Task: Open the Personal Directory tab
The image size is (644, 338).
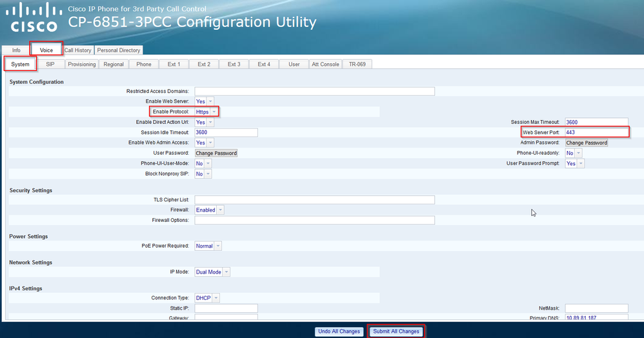Action: 119,50
